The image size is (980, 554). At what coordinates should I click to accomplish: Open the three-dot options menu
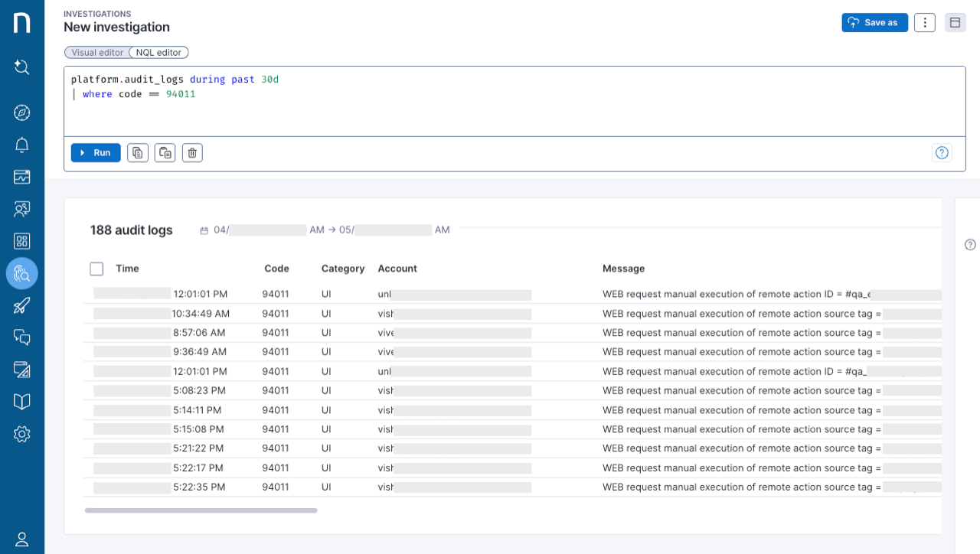(924, 22)
